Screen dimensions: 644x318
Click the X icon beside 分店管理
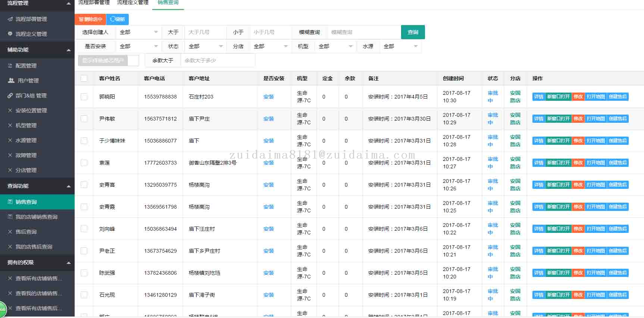10,170
